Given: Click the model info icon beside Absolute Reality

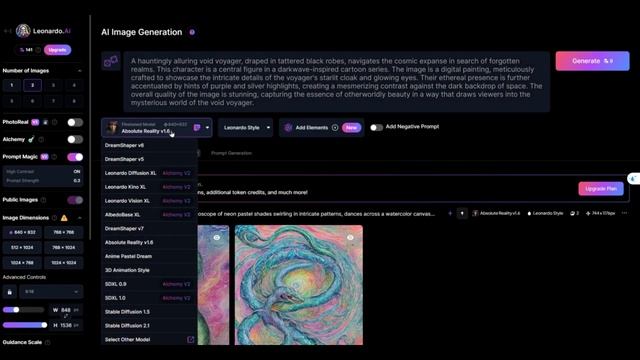Looking at the screenshot, I should click(197, 128).
